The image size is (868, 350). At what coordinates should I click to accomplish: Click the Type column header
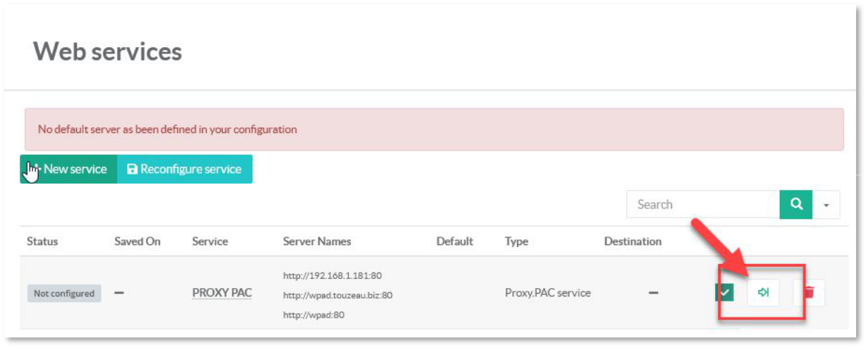516,242
